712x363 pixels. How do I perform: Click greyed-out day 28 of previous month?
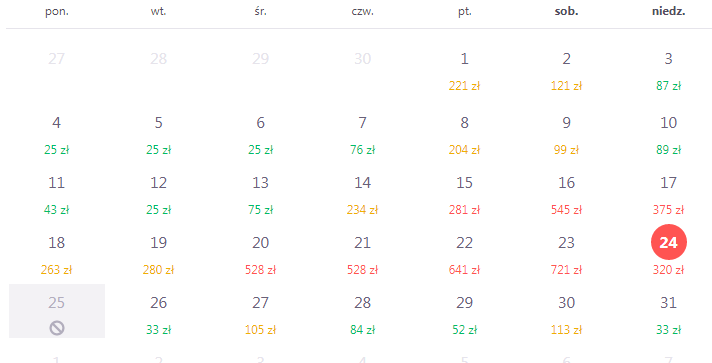click(158, 59)
